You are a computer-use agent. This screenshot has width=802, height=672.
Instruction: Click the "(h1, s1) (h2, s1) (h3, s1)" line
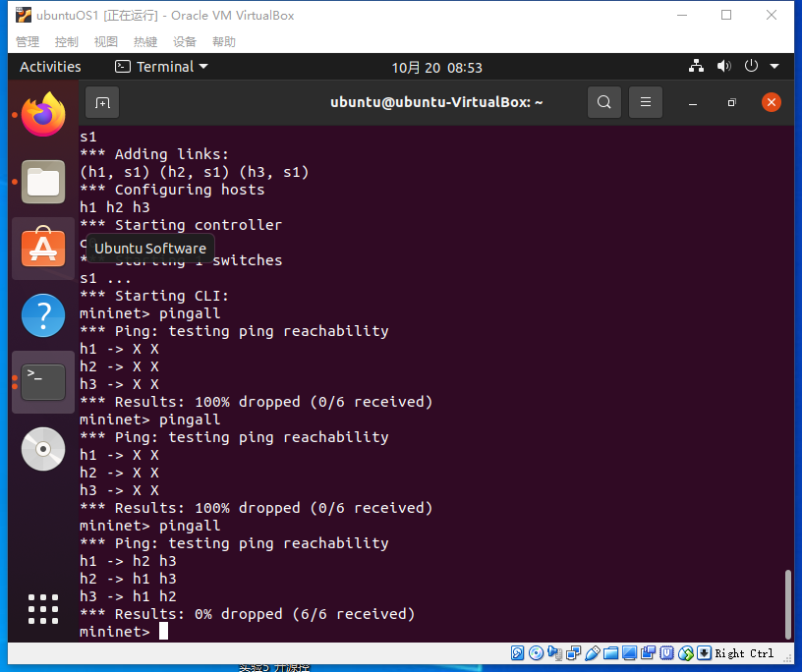click(194, 172)
